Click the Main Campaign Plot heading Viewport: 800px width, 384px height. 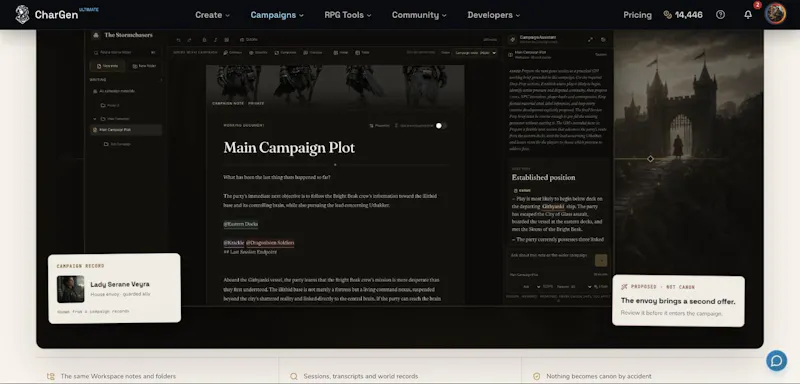[x=289, y=148]
